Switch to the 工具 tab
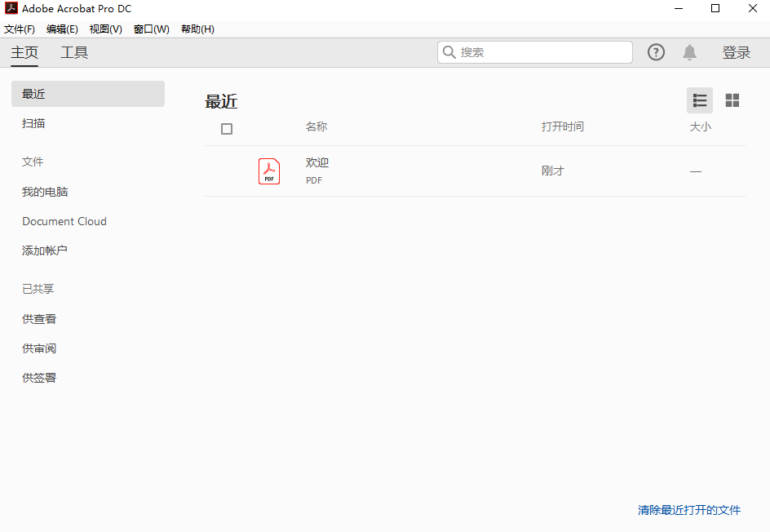 pyautogui.click(x=74, y=51)
